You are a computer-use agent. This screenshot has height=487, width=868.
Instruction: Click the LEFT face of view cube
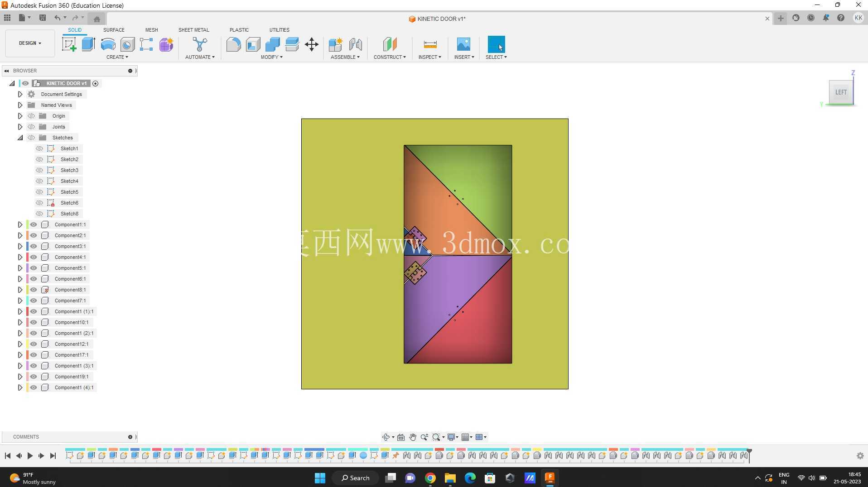(841, 92)
